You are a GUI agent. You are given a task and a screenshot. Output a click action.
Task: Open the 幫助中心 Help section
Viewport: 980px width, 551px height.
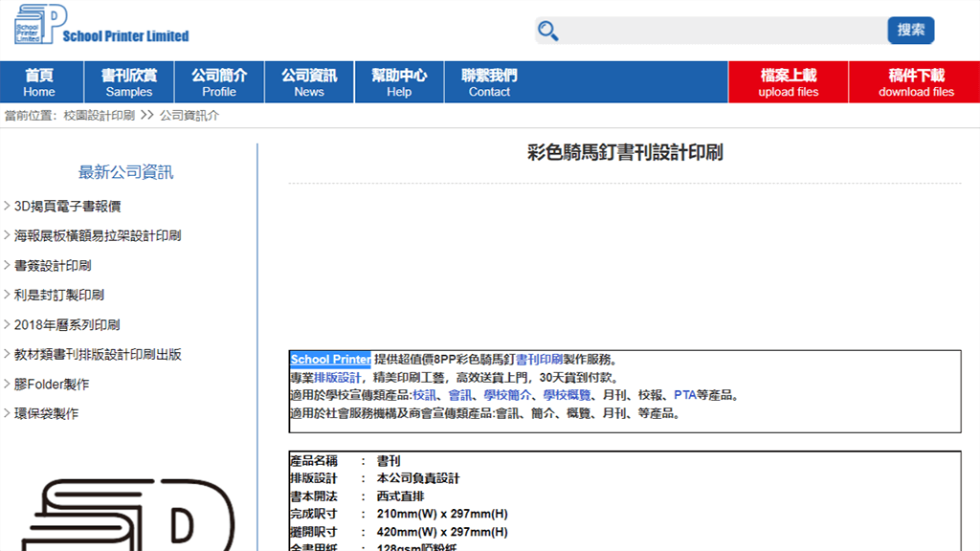pos(398,81)
